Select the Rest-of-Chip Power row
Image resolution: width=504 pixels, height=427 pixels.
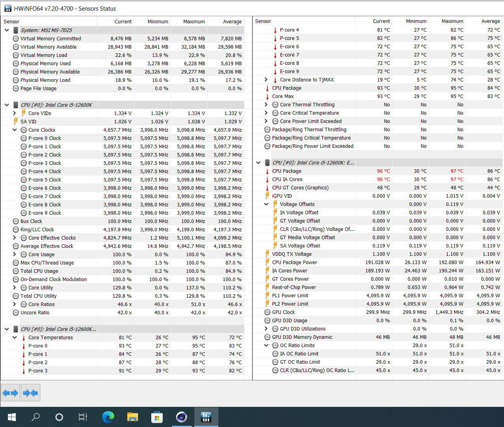coord(378,287)
